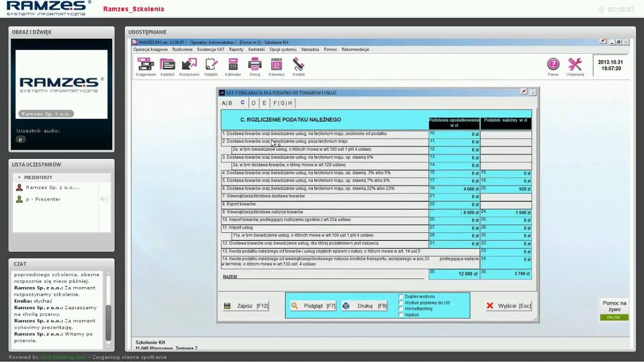The height and width of the screenshot is (362, 644).
Task: Click the date 2013.10.31 clock display
Action: click(x=610, y=65)
